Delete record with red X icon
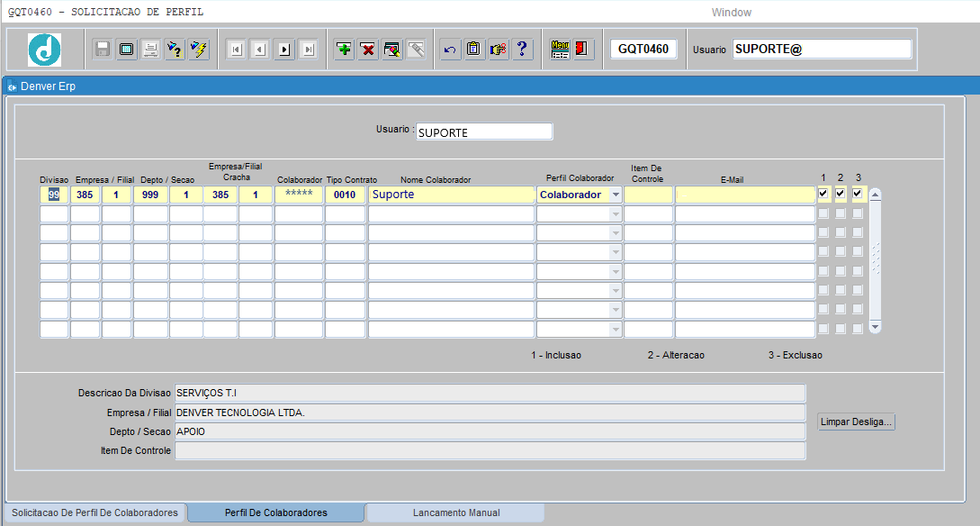Screen dimensions: 980x526 click(x=368, y=49)
